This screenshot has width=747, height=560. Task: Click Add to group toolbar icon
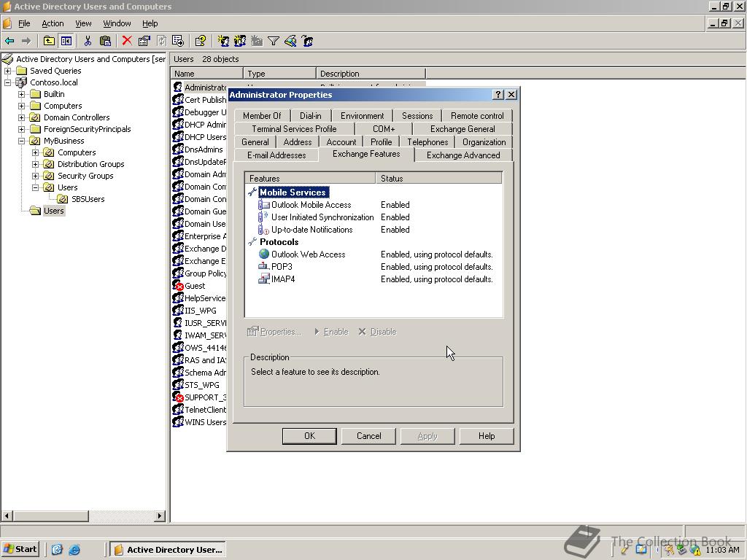[x=307, y=41]
